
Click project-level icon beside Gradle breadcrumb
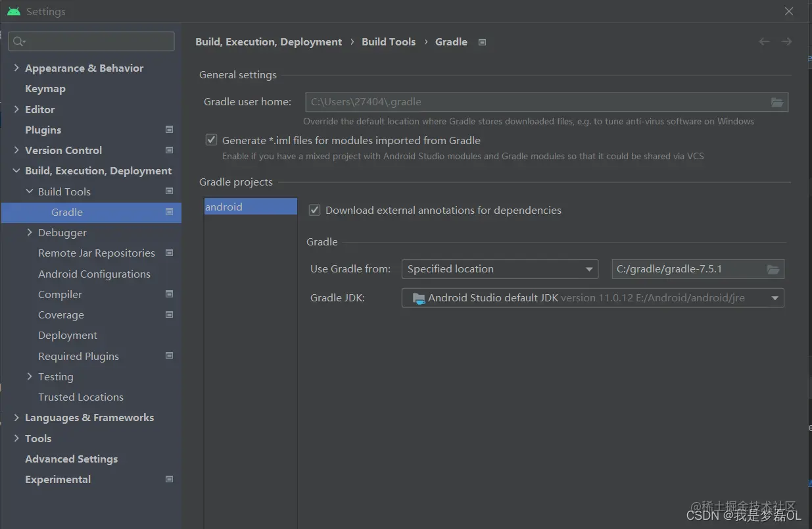482,42
